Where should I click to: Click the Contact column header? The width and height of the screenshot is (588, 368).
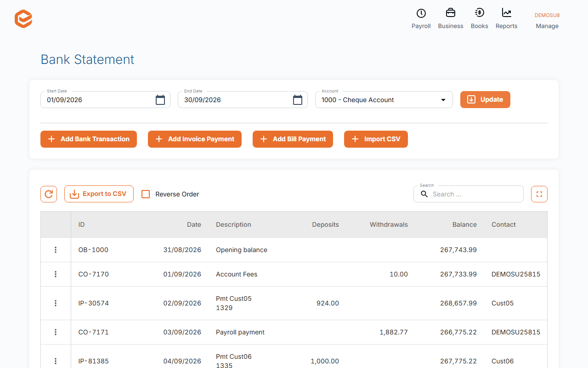(503, 224)
